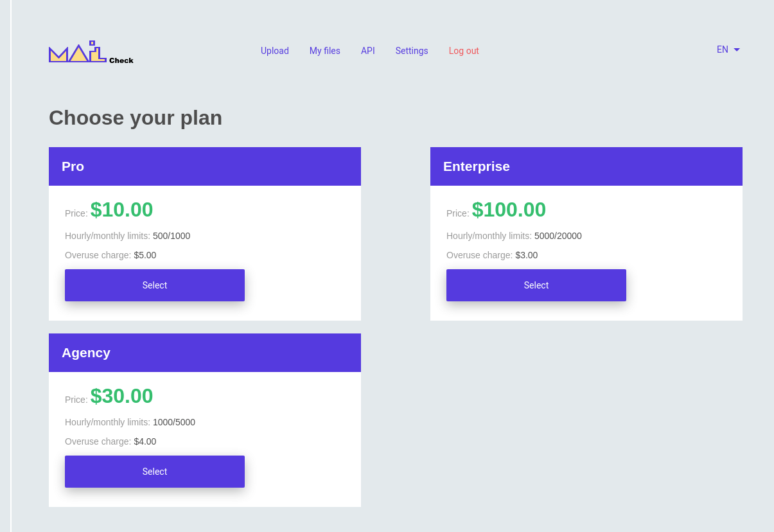Open the API link
The image size is (774, 532).
pyautogui.click(x=368, y=51)
